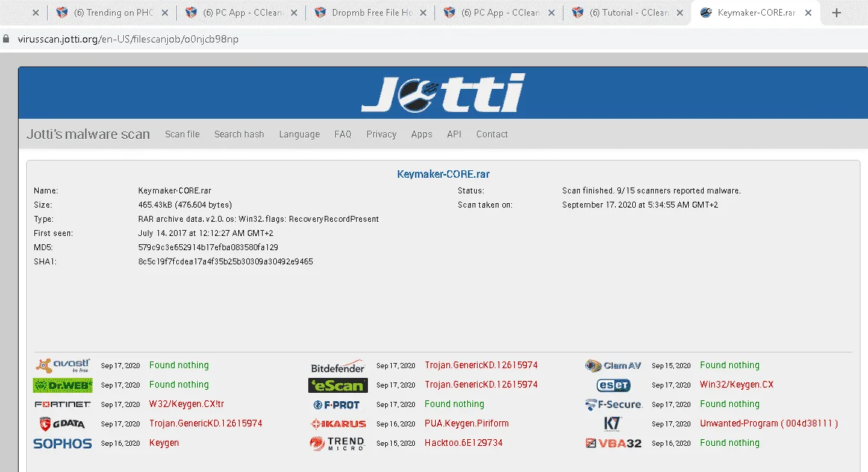The width and height of the screenshot is (868, 472).
Task: Close the Tutorial - CCleaner tab
Action: (680, 12)
